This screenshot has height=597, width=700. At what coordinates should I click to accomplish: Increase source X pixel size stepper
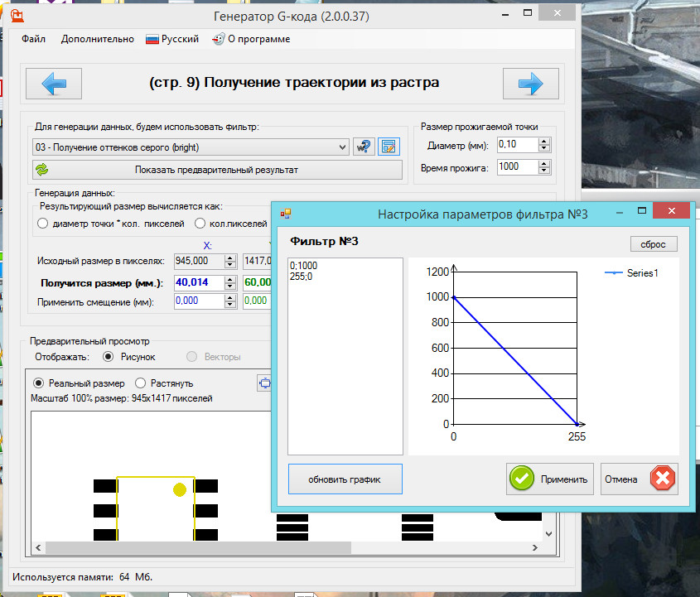(230, 258)
